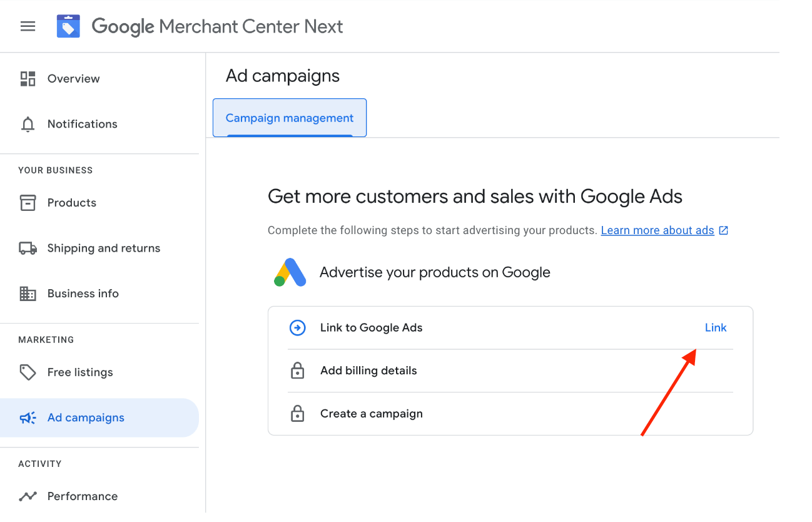Open the hamburger main menu
Screen dimensions: 812x522
pyautogui.click(x=28, y=26)
